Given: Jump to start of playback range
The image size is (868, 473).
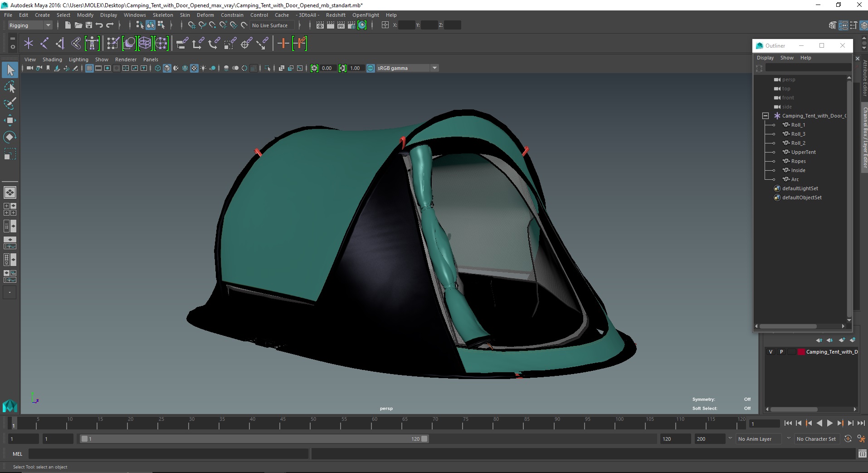Looking at the screenshot, I should (788, 423).
